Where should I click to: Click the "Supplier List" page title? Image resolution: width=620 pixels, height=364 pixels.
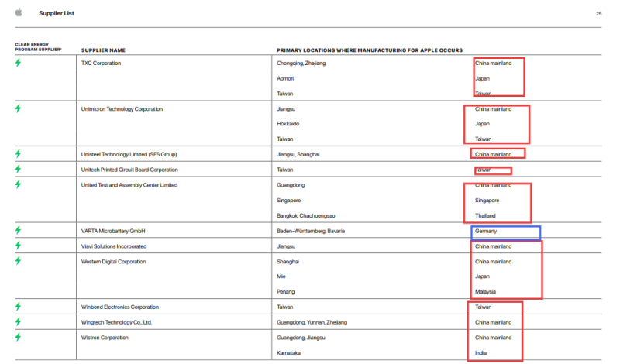57,13
